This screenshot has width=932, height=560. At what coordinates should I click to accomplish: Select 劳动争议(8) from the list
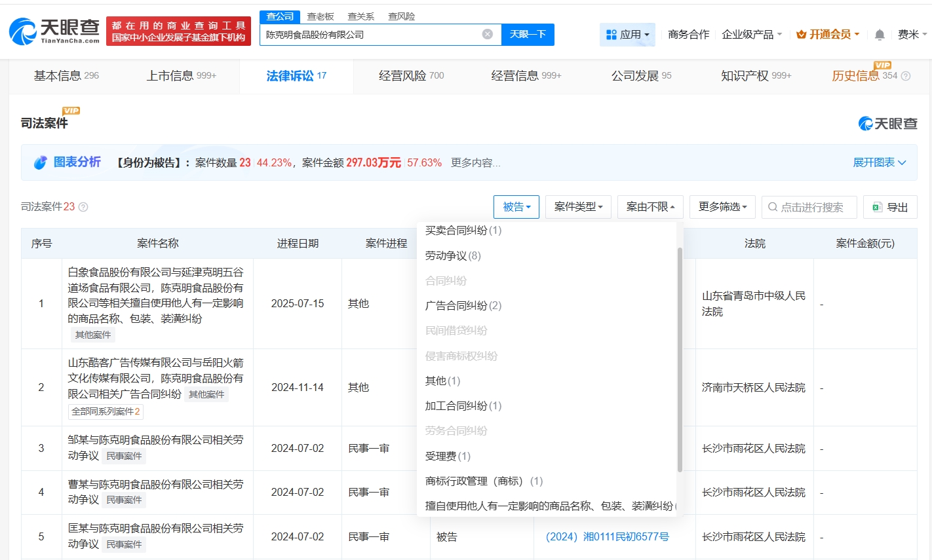(x=453, y=255)
